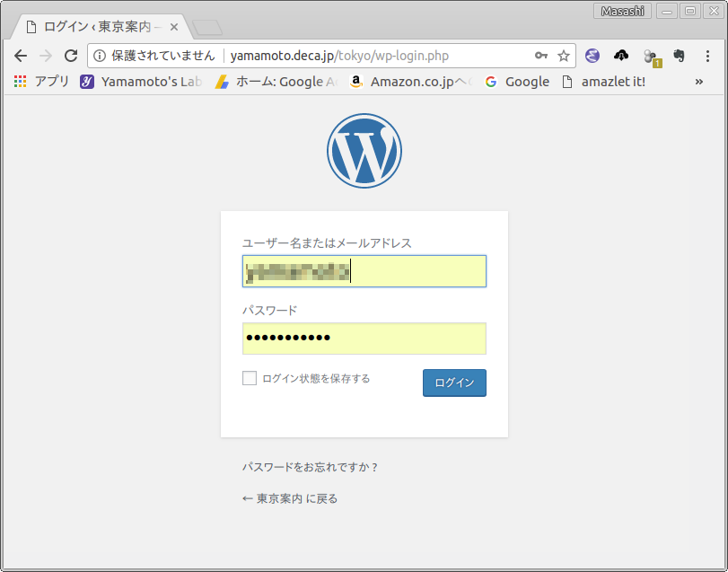This screenshot has height=572, width=728.
Task: Open the アプリ apps grid shortcut
Action: 41,82
